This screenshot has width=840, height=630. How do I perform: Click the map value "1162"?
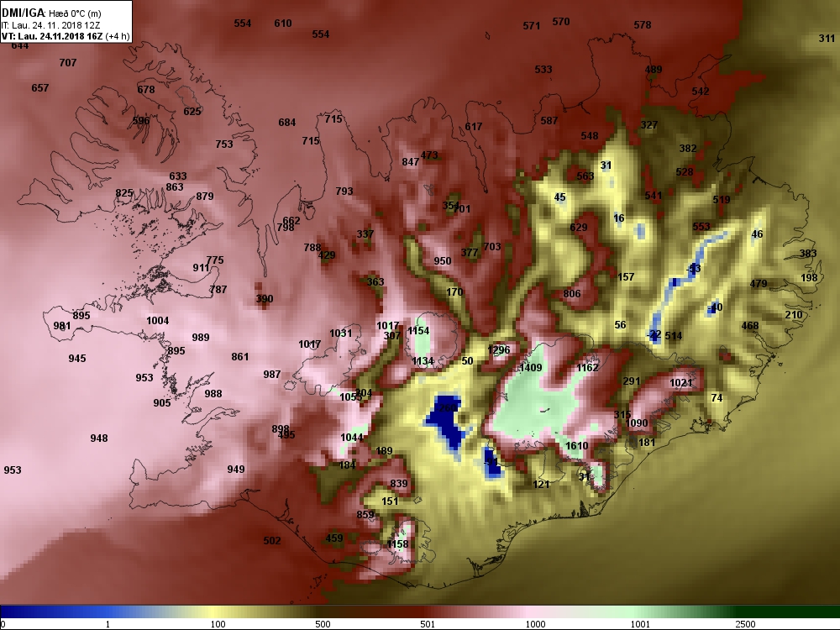tap(587, 368)
